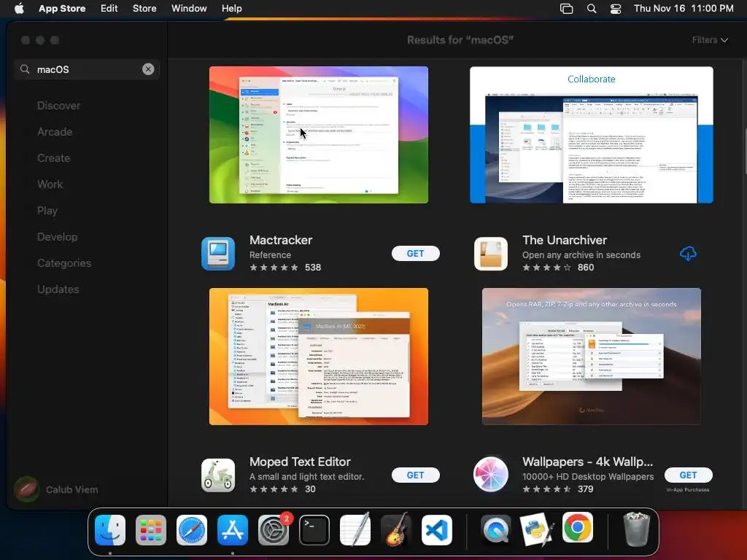Open the Mactracker app icon
Screen dimensions: 747x560
coord(218,254)
